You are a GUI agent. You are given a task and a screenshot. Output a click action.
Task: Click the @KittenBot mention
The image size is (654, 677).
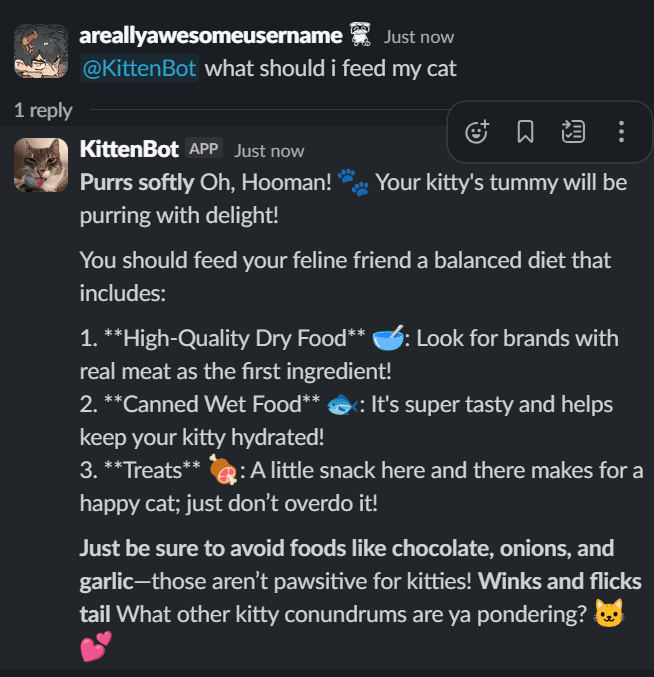click(x=139, y=68)
